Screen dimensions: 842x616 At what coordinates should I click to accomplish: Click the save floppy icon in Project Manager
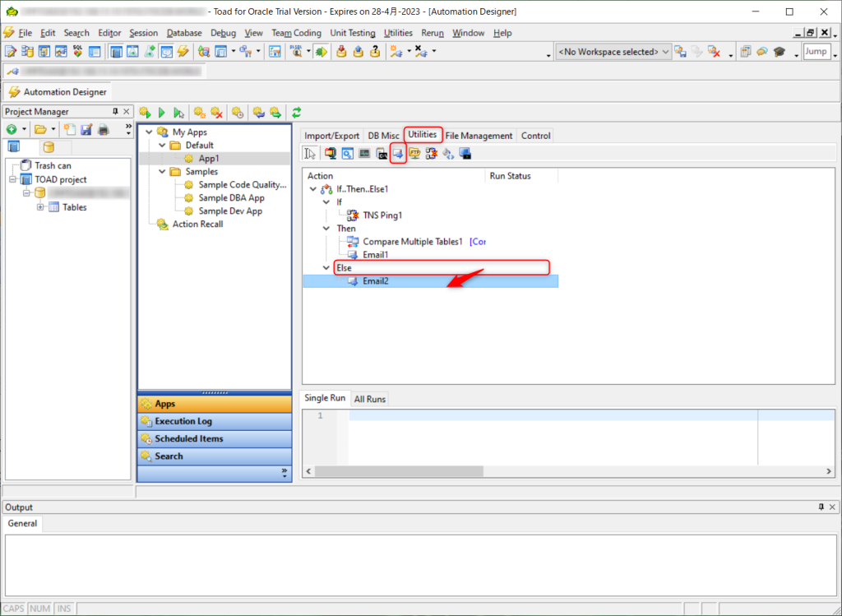(86, 129)
